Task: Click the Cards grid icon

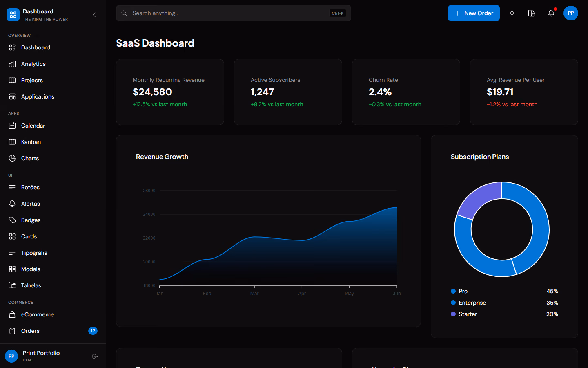Action: 12,236
